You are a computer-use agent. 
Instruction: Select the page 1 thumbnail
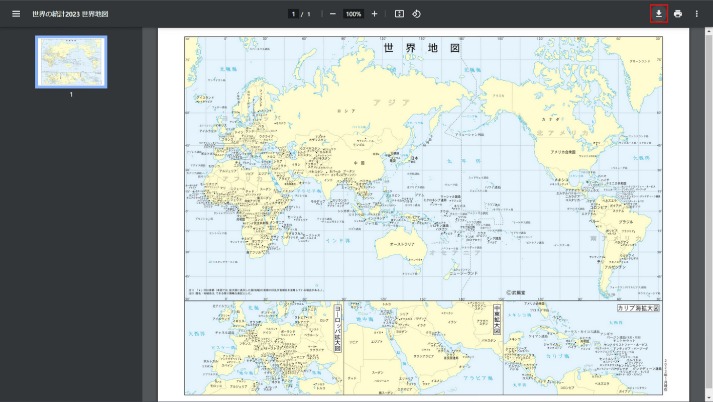tap(71, 62)
